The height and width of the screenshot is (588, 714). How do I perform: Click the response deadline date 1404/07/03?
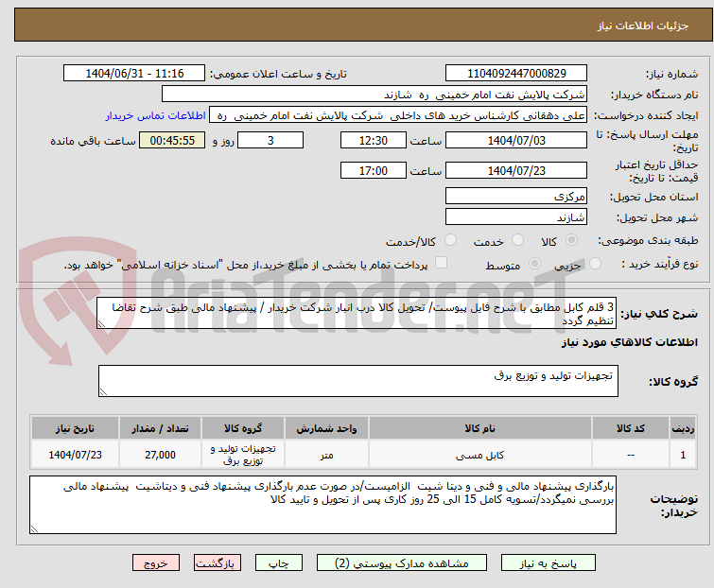(516, 140)
